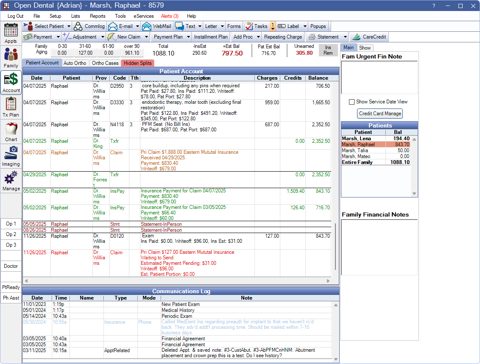Select the D3330 endodontic therapy procedure row

coord(177,110)
